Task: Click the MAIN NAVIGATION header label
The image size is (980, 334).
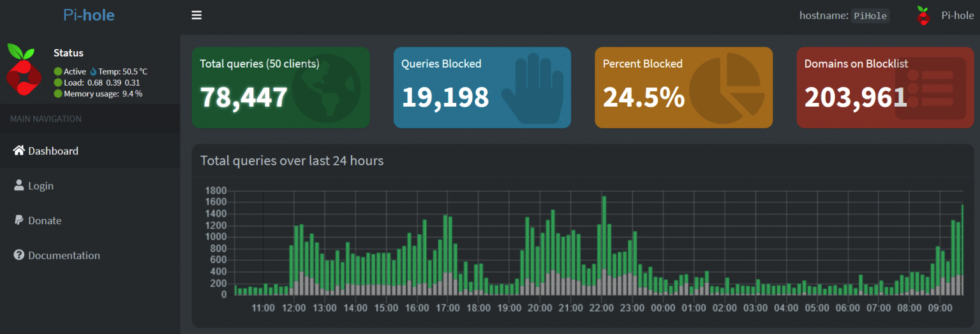Action: pyautogui.click(x=46, y=119)
